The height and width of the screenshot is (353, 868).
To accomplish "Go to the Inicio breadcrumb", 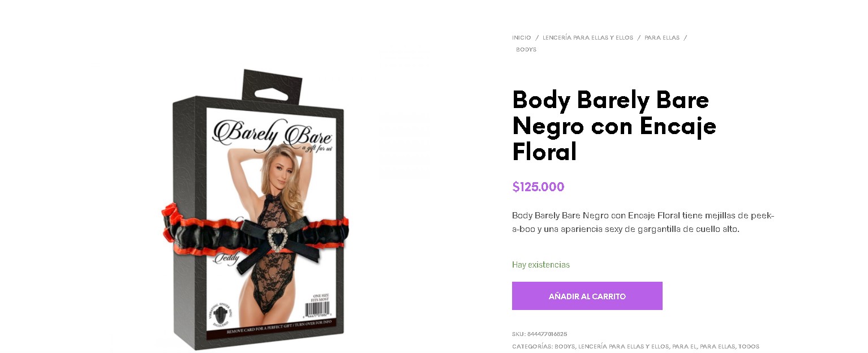I will coord(522,38).
